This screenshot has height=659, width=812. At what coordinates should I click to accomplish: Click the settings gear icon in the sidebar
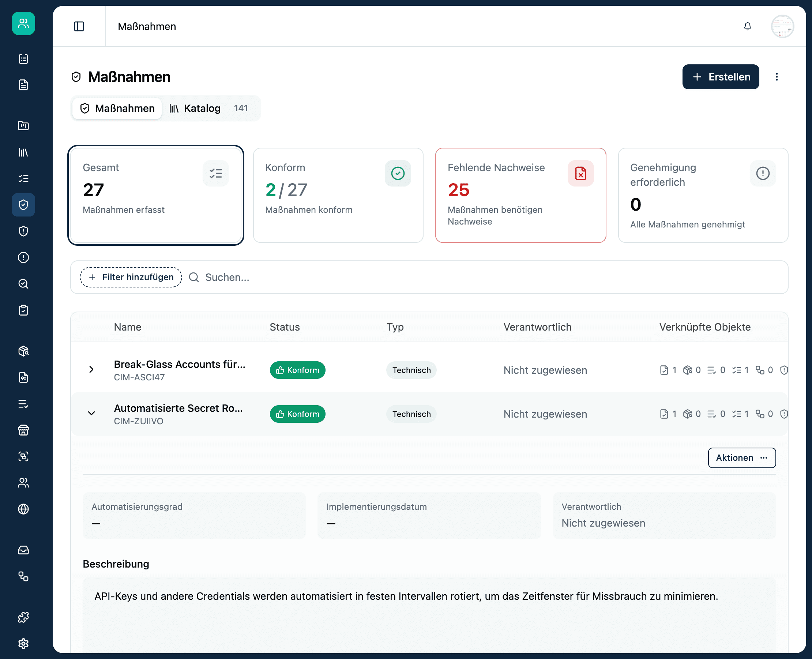click(x=23, y=643)
